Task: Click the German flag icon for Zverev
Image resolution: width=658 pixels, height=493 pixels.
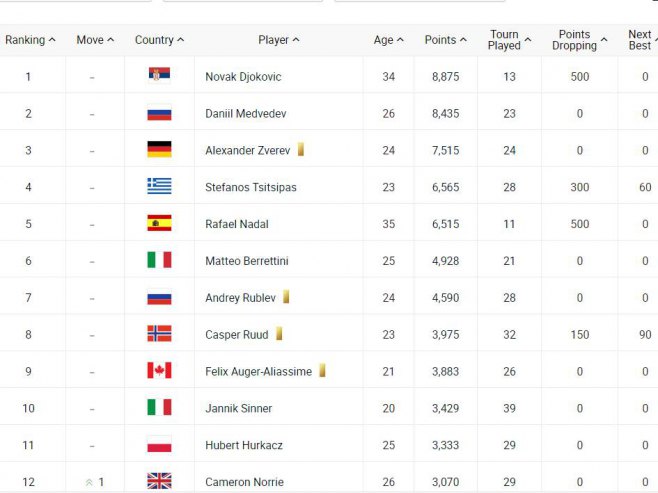Action: [159, 150]
